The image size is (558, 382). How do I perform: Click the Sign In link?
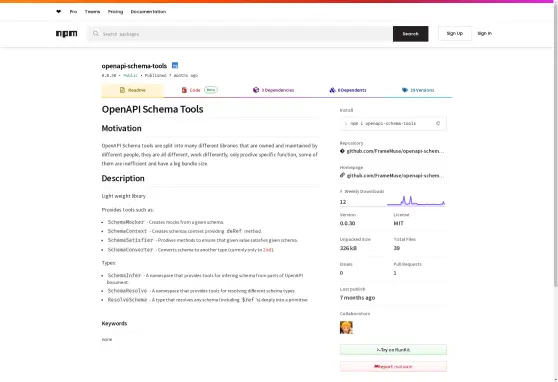click(484, 33)
